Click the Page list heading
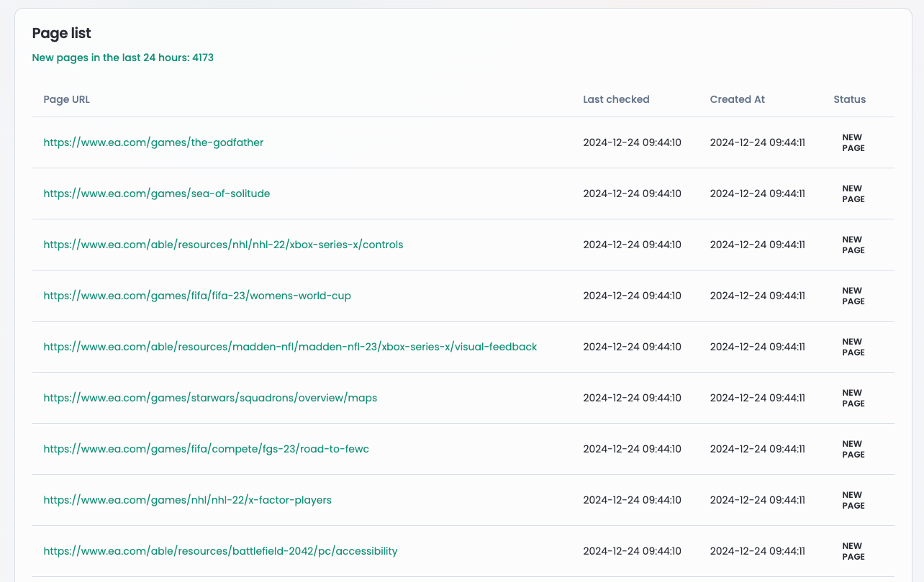Viewport: 924px width, 582px height. tap(61, 33)
